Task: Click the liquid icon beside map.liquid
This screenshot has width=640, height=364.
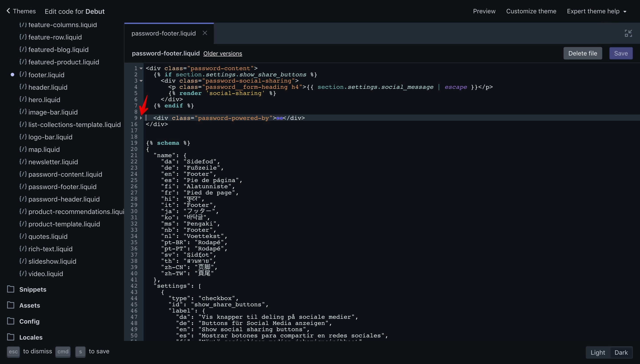Action: (23, 149)
